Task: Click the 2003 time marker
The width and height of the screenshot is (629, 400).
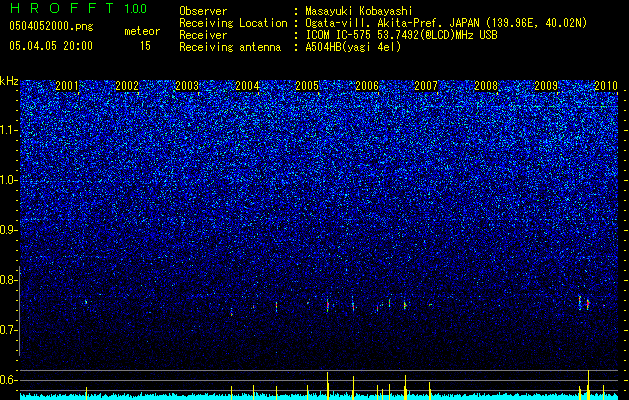Action: pos(187,85)
